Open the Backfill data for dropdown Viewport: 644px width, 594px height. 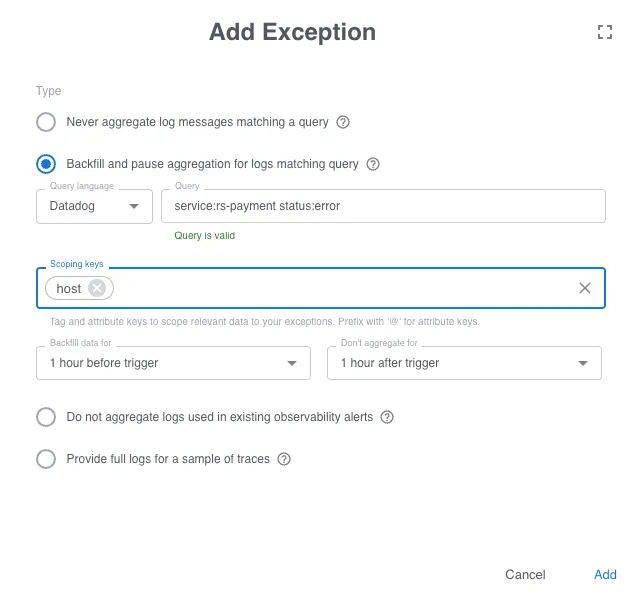pos(173,363)
